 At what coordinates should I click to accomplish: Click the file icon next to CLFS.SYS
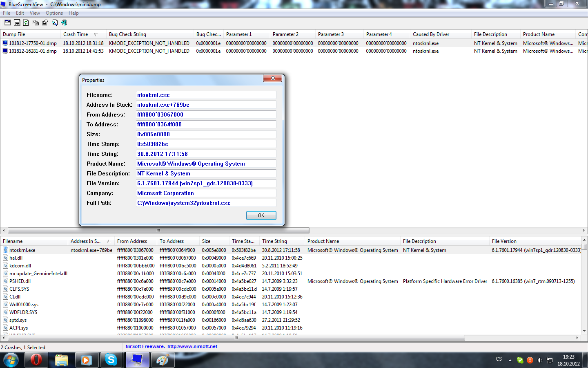pos(5,289)
